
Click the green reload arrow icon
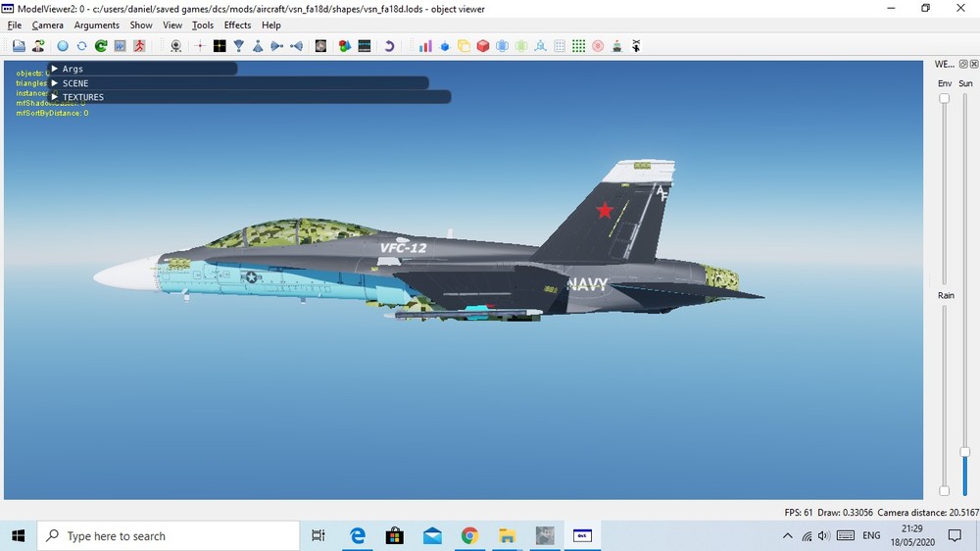[101, 46]
